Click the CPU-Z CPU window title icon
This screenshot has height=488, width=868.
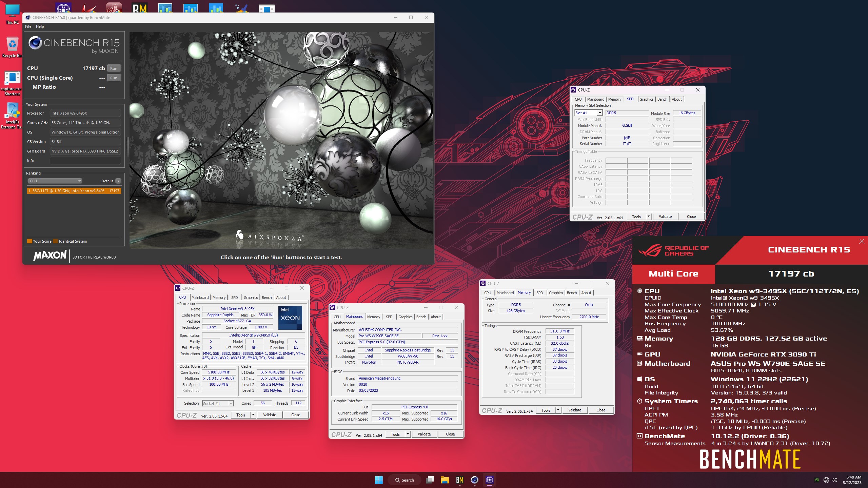point(178,288)
